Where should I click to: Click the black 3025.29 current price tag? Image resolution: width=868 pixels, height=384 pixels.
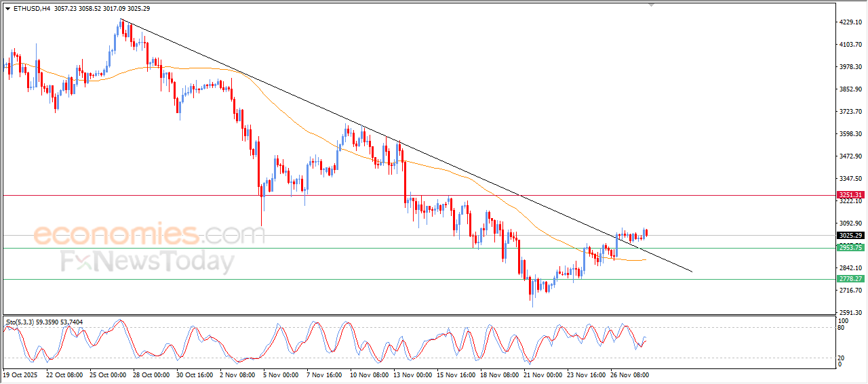850,236
